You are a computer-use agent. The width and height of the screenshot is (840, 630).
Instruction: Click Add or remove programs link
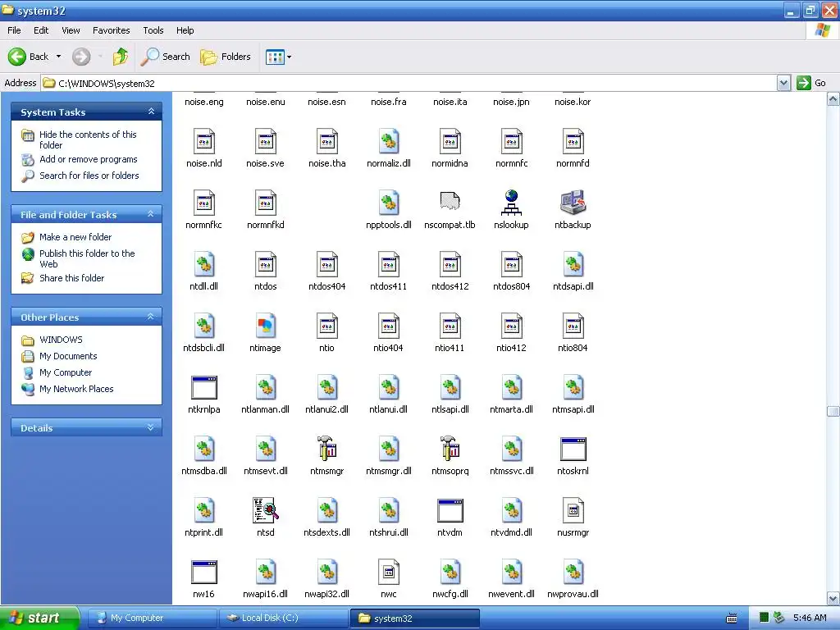89,159
